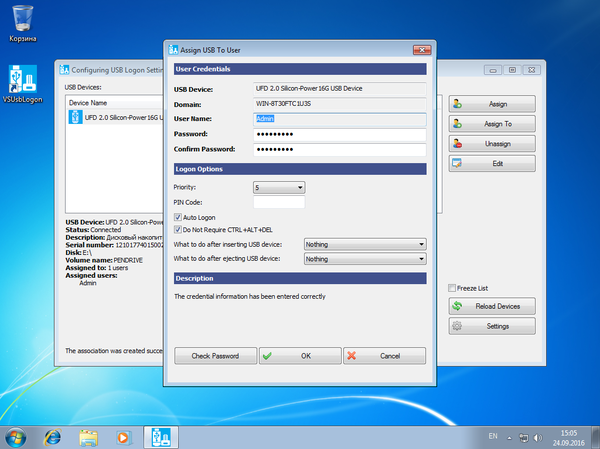Click the Check Password button
The image size is (600, 449).
(x=215, y=355)
